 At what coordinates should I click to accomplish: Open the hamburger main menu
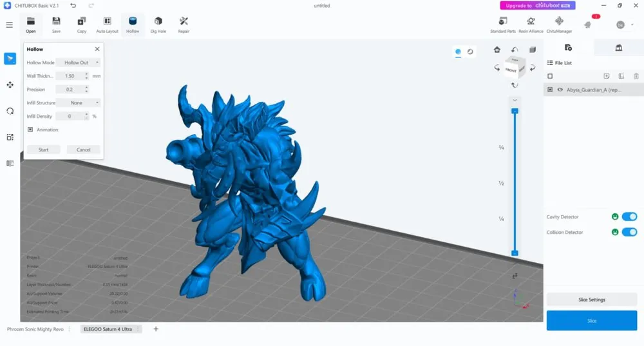click(x=9, y=25)
